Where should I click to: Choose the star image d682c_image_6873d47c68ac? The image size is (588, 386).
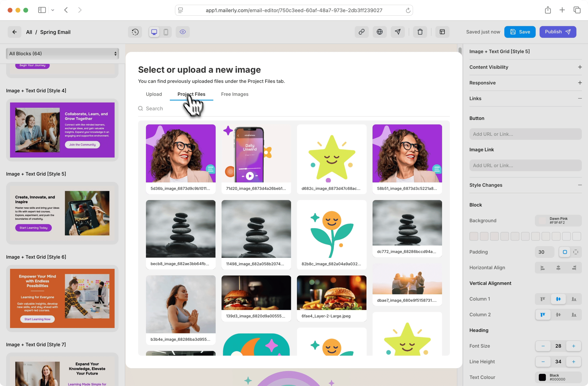pos(332,159)
